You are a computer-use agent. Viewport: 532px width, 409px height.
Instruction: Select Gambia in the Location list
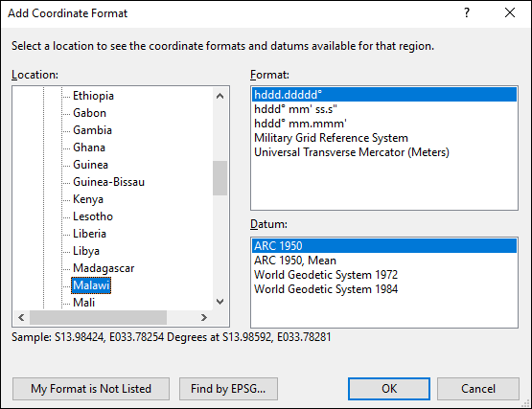pos(92,130)
